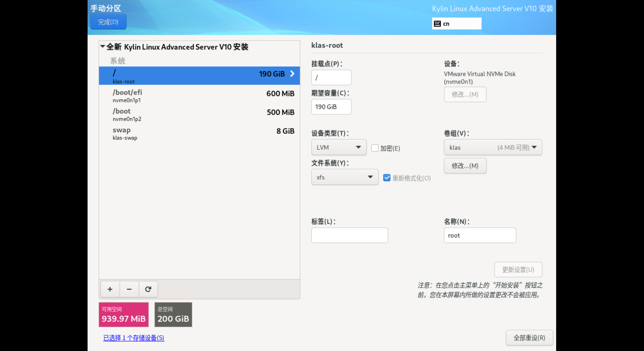The height and width of the screenshot is (351, 644).
Task: Click the arrow chevron on root partition row
Action: (292, 74)
